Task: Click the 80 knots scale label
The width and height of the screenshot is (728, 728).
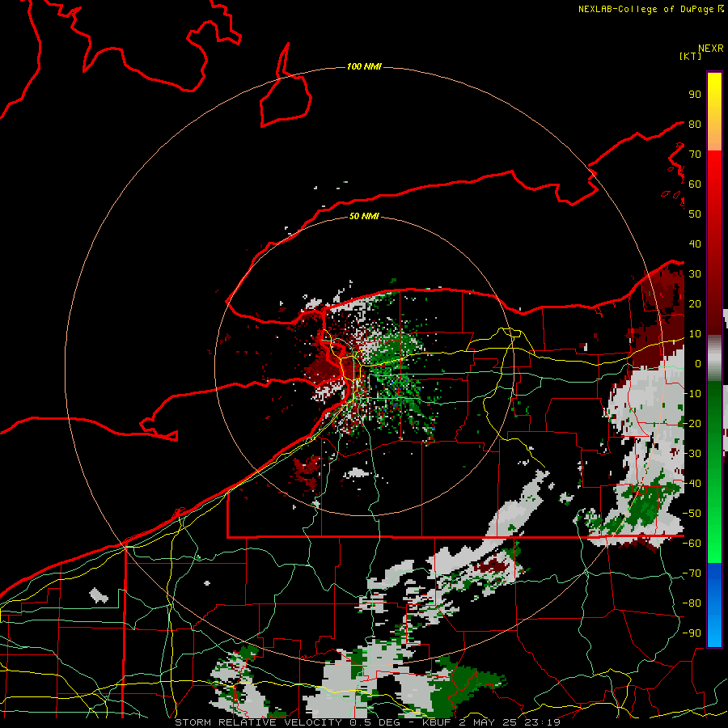Action: tap(695, 124)
